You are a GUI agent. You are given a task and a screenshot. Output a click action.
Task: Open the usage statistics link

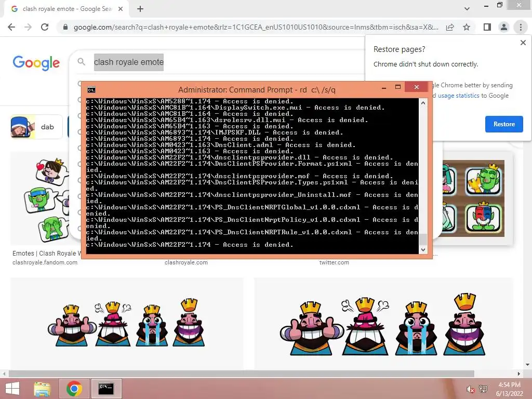[458, 96]
